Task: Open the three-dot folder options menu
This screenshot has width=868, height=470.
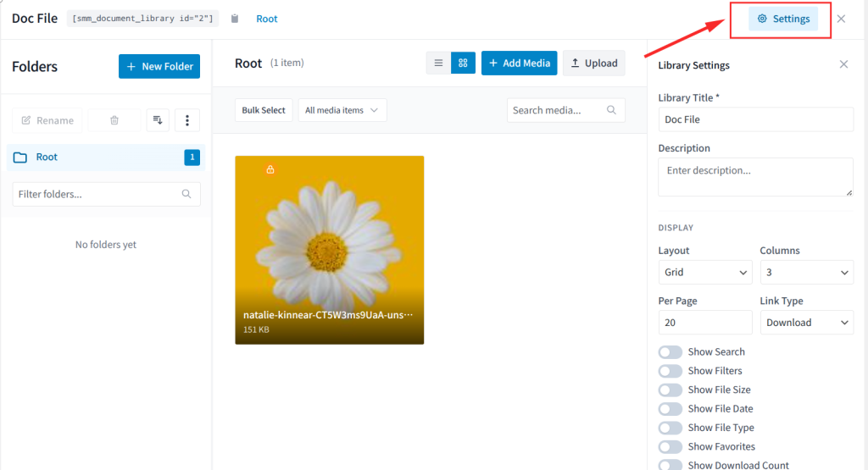Action: (x=187, y=120)
